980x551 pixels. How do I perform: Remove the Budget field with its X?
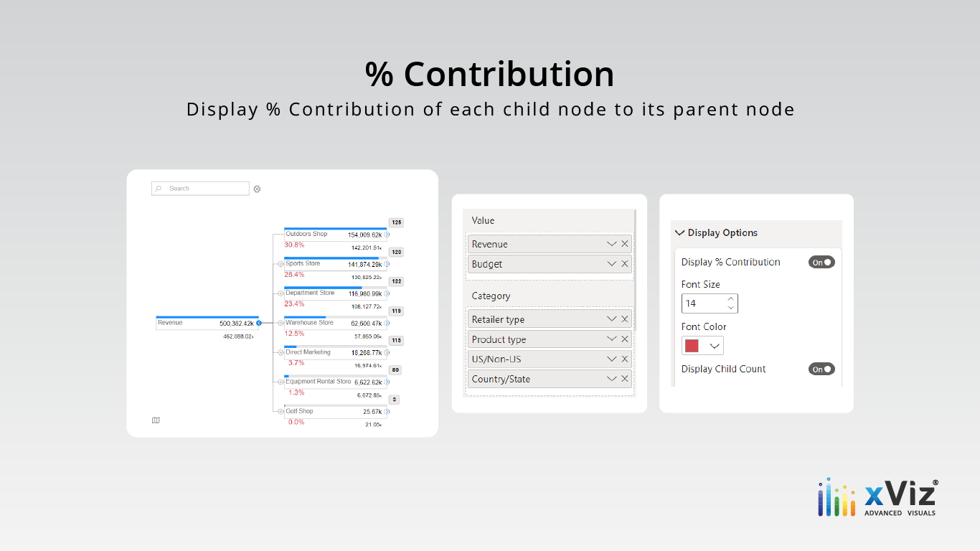click(625, 264)
